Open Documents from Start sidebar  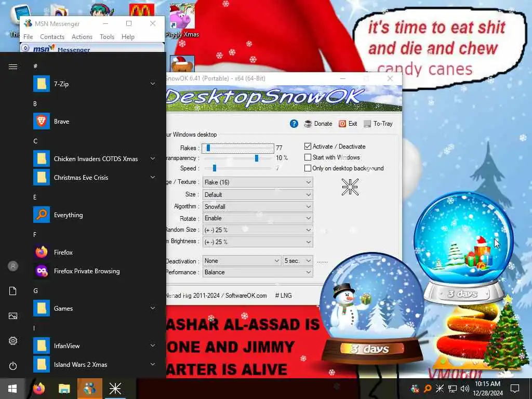[13, 291]
